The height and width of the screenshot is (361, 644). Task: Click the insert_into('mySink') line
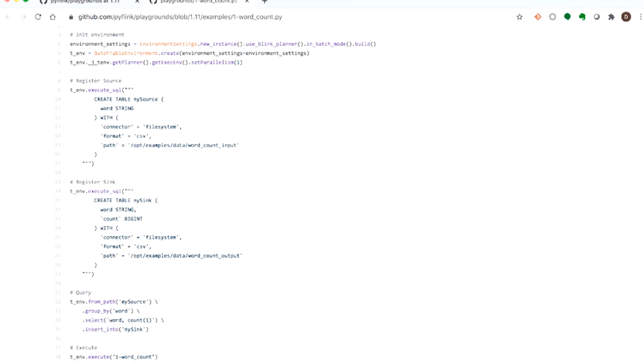click(x=115, y=329)
